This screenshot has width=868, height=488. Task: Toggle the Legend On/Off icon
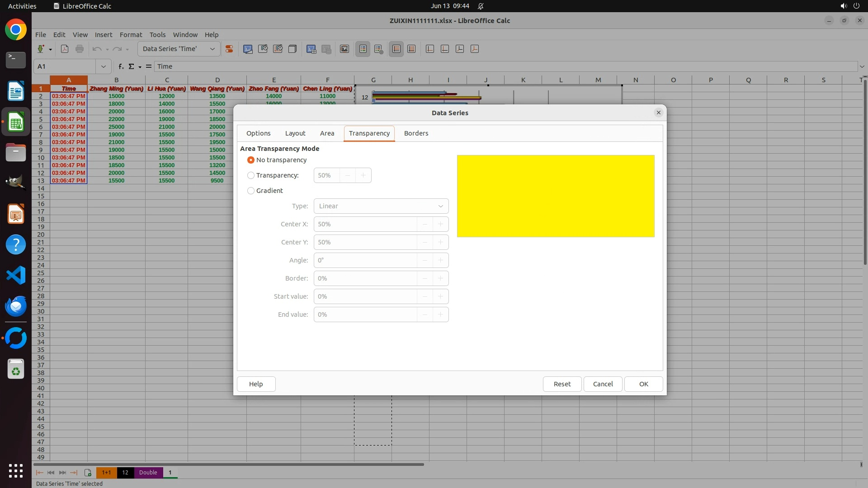click(363, 49)
